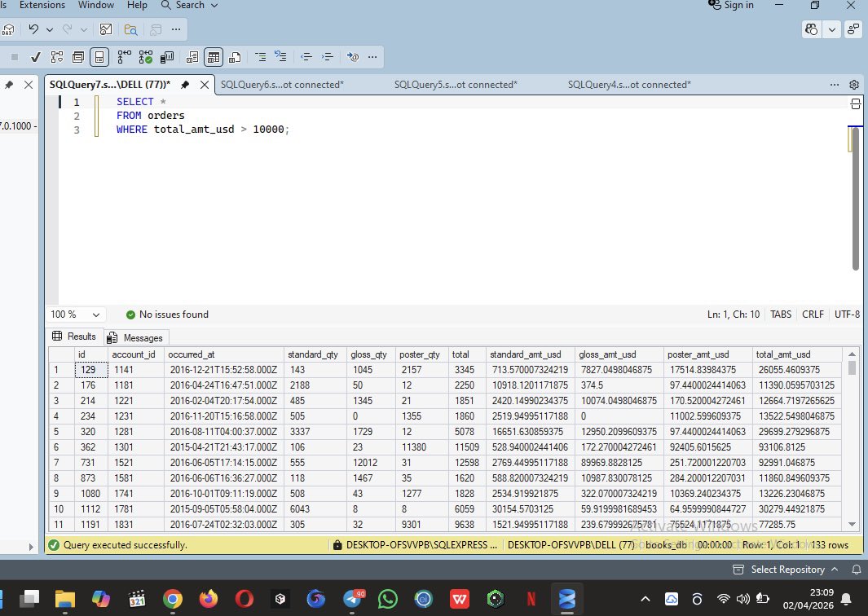Click the notification bell in the bottom bar
Screen dimensions: 868x616
[x=857, y=570]
